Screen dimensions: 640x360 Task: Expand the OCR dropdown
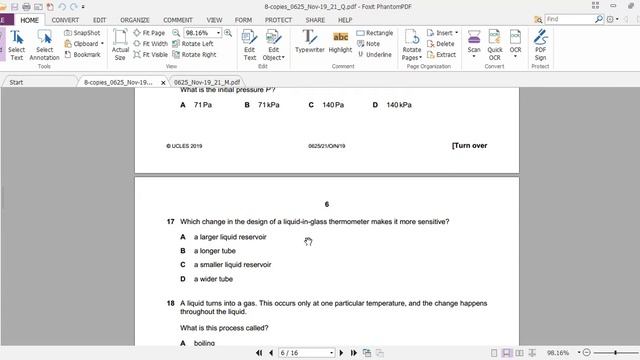click(x=515, y=56)
